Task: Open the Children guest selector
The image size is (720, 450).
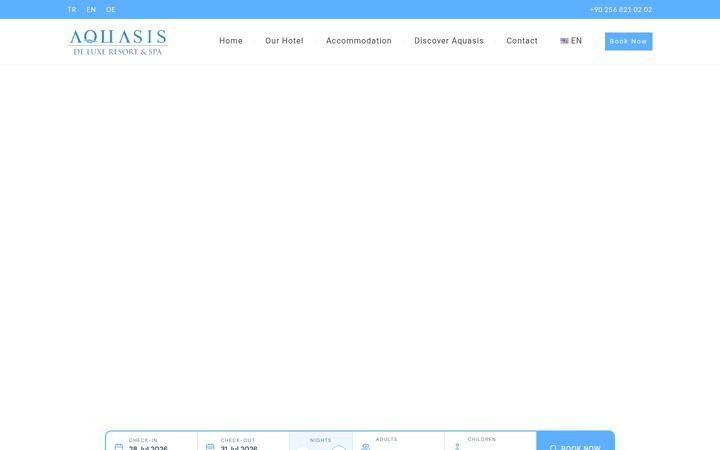Action: pos(490,443)
